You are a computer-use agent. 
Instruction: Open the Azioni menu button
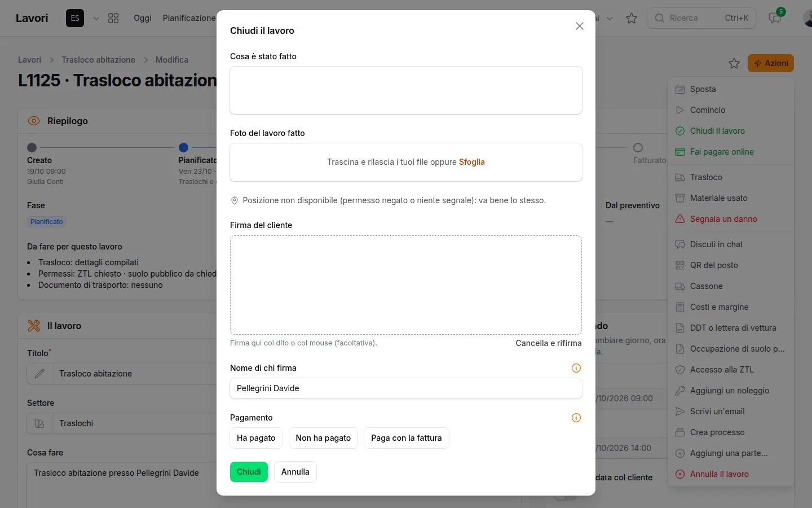(x=771, y=63)
